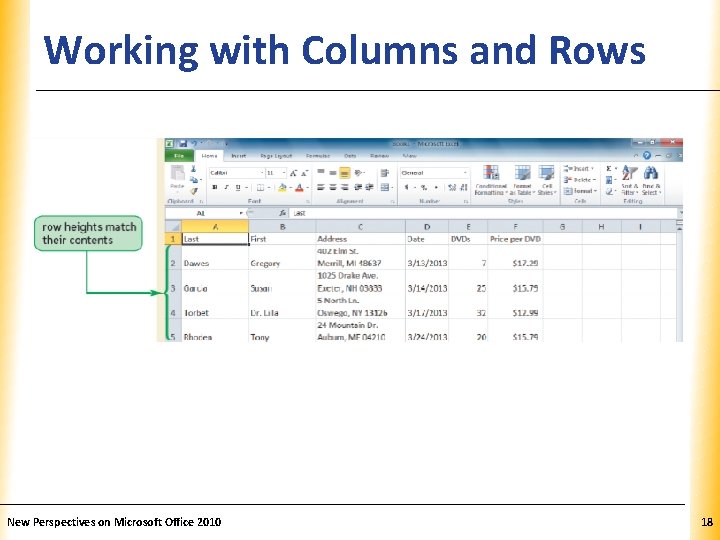Screen dimensions: 720x540
Task: Click the Clear eraser icon
Action: pyautogui.click(x=609, y=191)
